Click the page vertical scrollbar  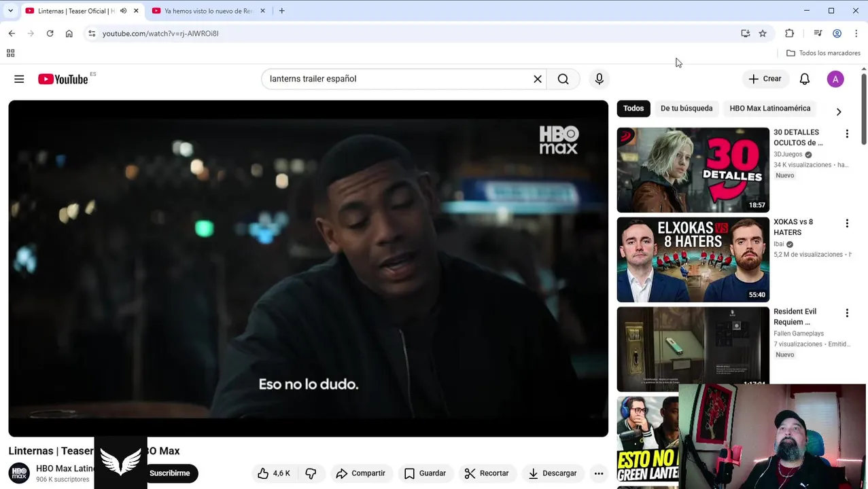click(864, 109)
